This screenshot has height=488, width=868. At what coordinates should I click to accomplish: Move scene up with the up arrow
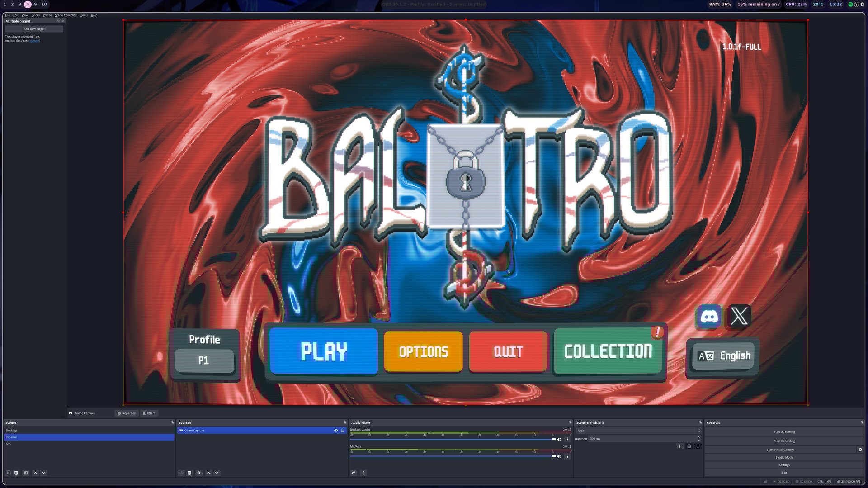click(x=35, y=473)
